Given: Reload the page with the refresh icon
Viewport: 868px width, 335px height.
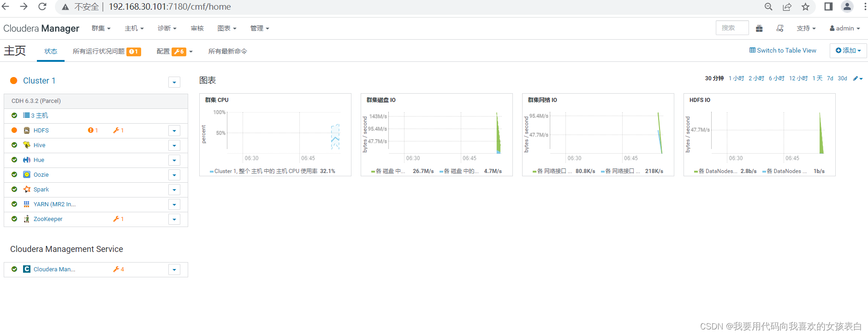Looking at the screenshot, I should (x=42, y=6).
